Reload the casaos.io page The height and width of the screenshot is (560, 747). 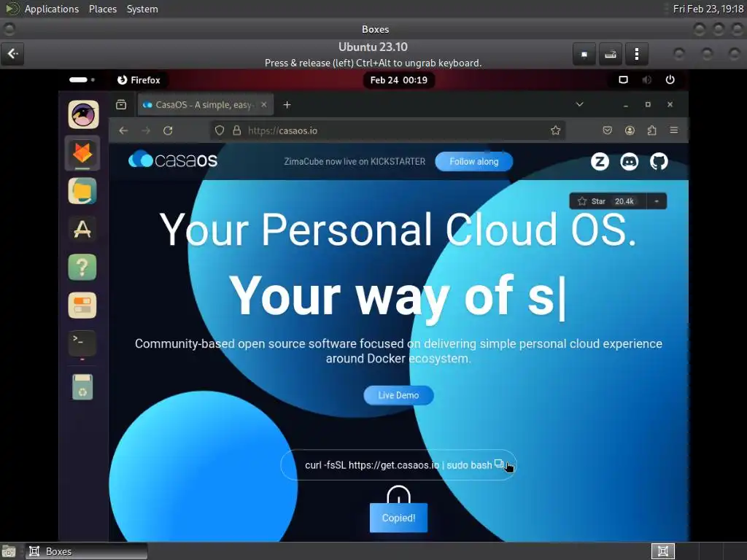click(168, 131)
